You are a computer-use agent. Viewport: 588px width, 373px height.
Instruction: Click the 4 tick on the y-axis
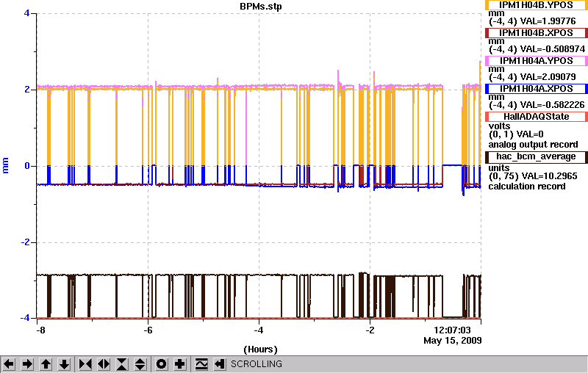pyautogui.click(x=26, y=13)
